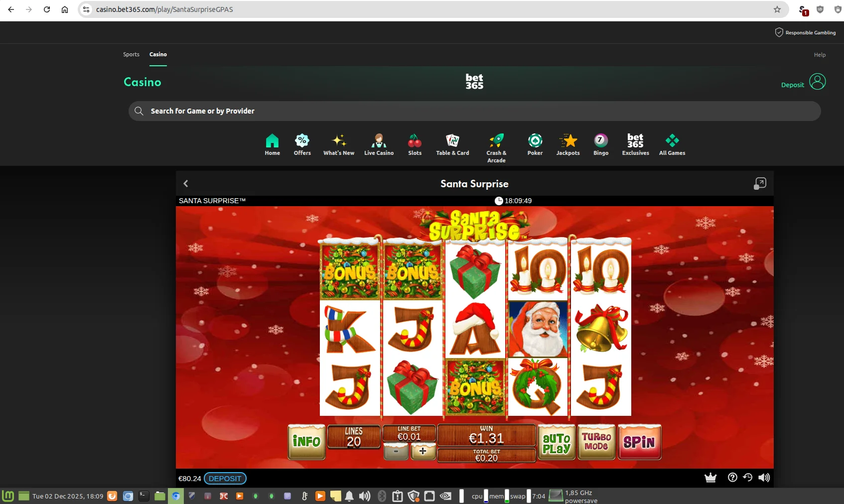This screenshot has width=844, height=504.
Task: Click the Responsible Gambling shield link
Action: point(805,32)
